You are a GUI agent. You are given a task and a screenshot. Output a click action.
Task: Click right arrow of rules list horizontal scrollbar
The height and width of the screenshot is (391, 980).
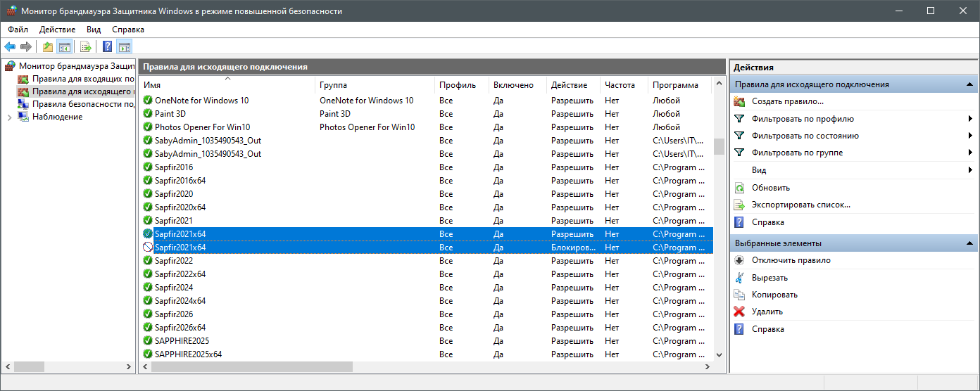pyautogui.click(x=707, y=367)
